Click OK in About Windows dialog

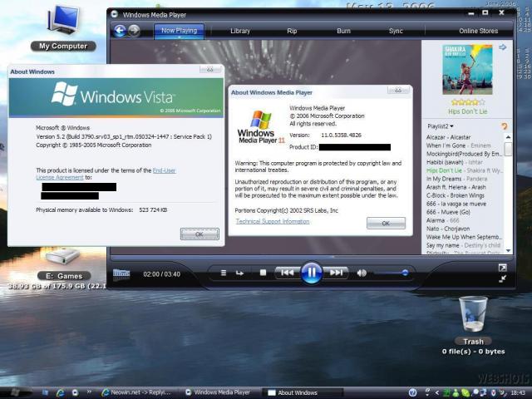(x=199, y=234)
